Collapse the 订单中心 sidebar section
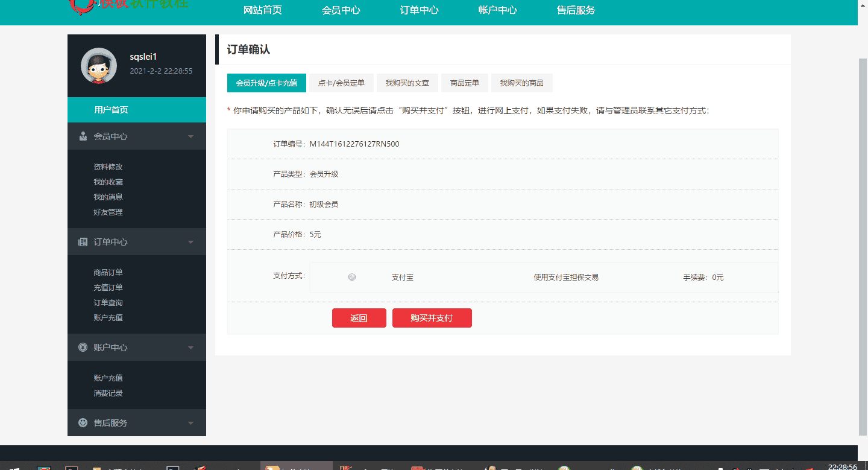The width and height of the screenshot is (868, 470). click(x=190, y=241)
